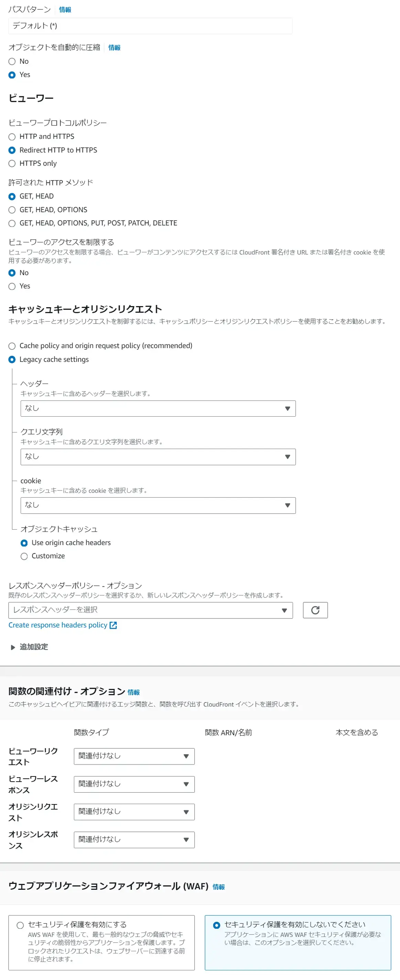
Task: Select GET, HEAD, OPTIONS, PUT, POST, PATCH, DELETE
Action: pos(12,223)
